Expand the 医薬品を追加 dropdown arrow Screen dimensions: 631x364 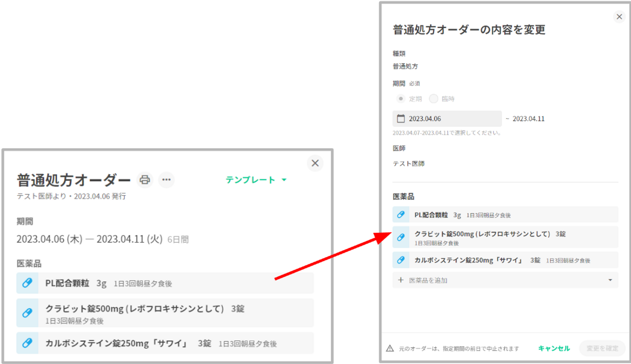610,280
